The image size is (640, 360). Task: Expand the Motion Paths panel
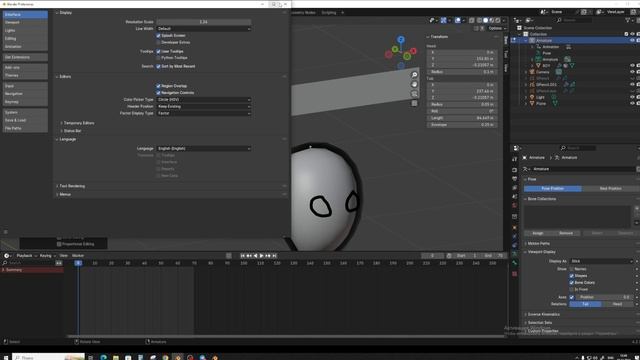pos(538,244)
